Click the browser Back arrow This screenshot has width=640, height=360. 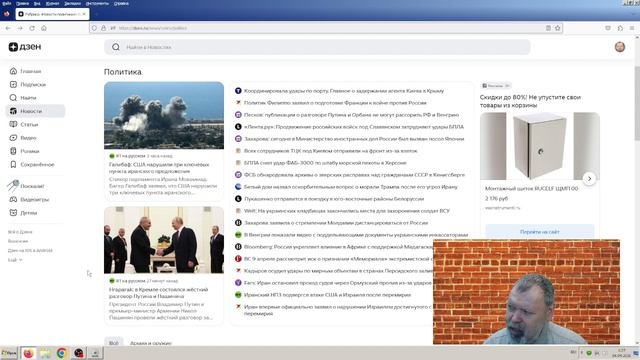[8, 28]
